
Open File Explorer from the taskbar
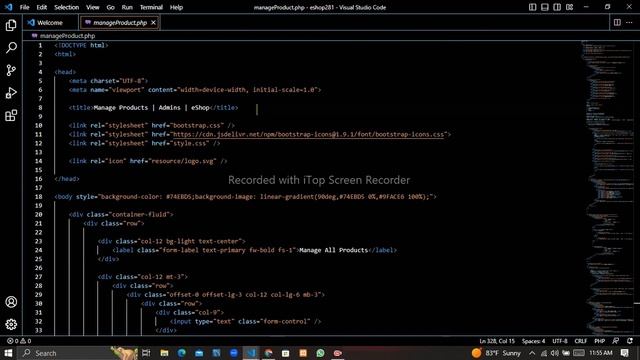164,353
